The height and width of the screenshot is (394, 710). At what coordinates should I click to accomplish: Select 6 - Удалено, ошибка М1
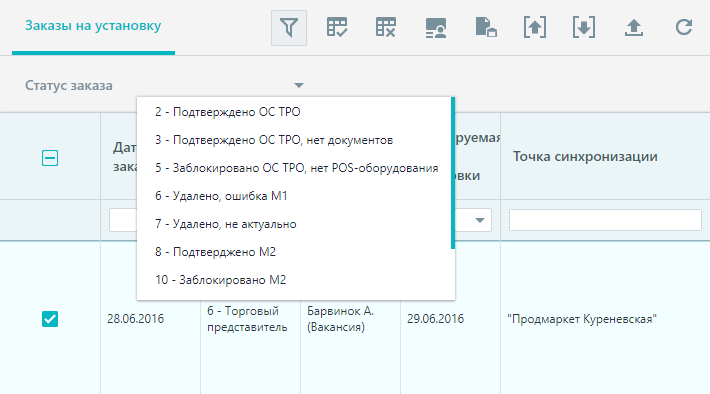221,196
